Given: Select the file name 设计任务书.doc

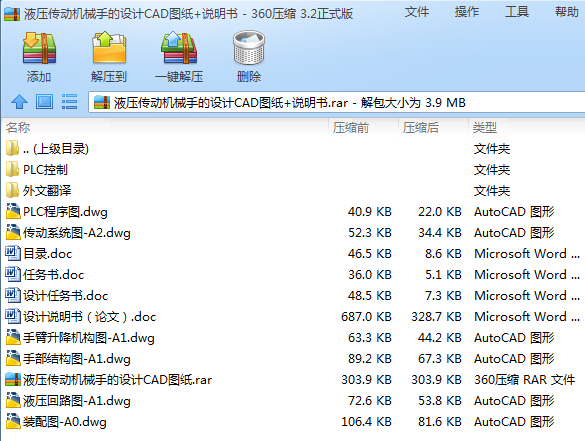Looking at the screenshot, I should pos(65,295).
